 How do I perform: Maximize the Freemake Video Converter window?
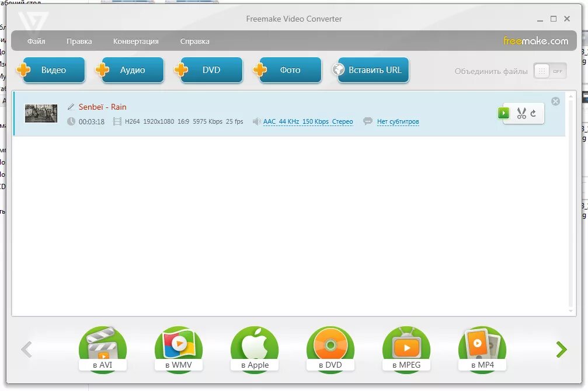pyautogui.click(x=554, y=19)
